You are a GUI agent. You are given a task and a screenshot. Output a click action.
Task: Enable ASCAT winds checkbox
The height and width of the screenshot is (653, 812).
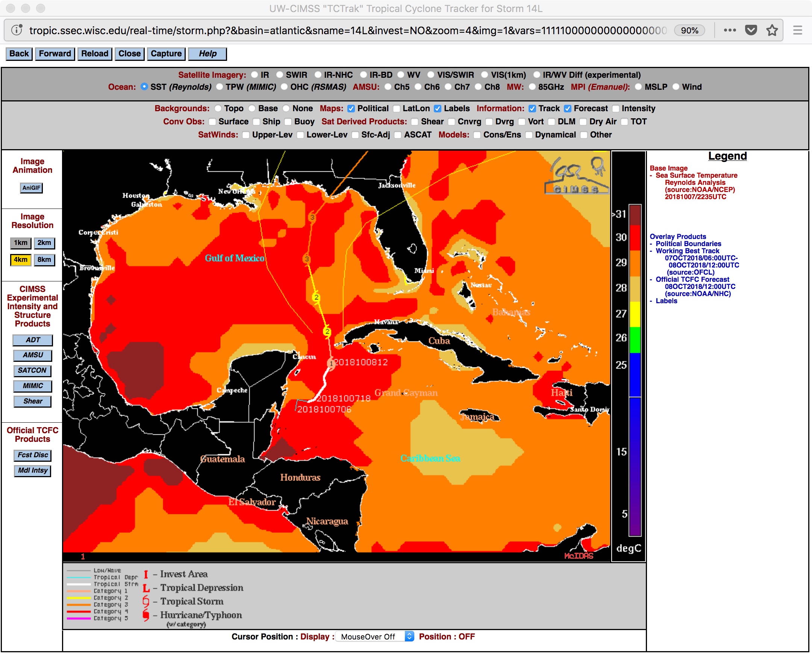coord(398,135)
